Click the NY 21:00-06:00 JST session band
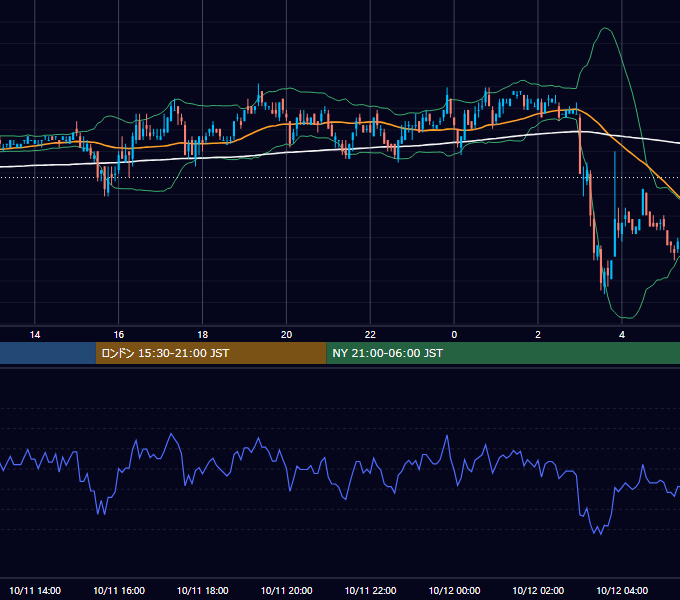 coord(503,353)
